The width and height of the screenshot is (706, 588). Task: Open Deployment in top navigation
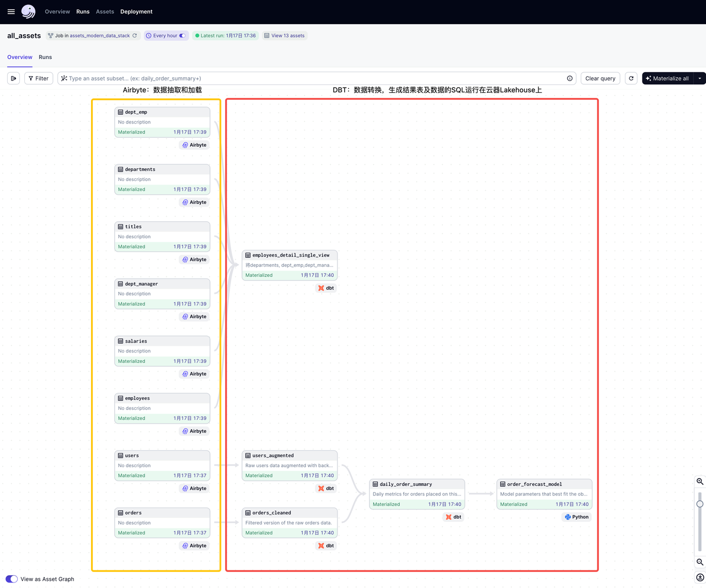pos(136,12)
